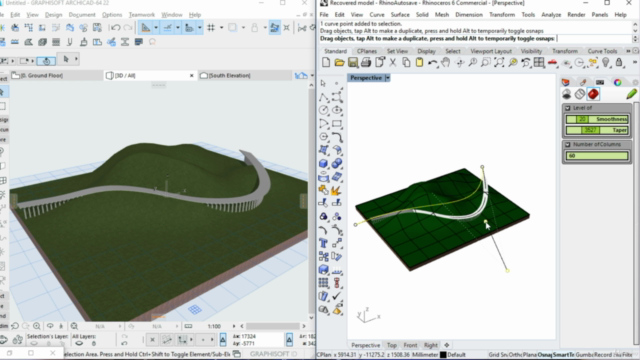
Task: Click Archicad Undo arrow icon
Action: [115, 28]
